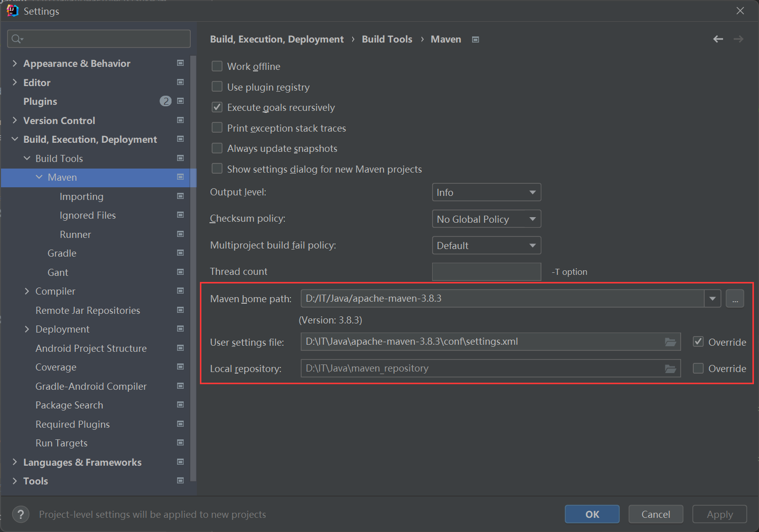Open the Maven home path dropdown arrow
Image resolution: width=759 pixels, height=532 pixels.
(712, 299)
